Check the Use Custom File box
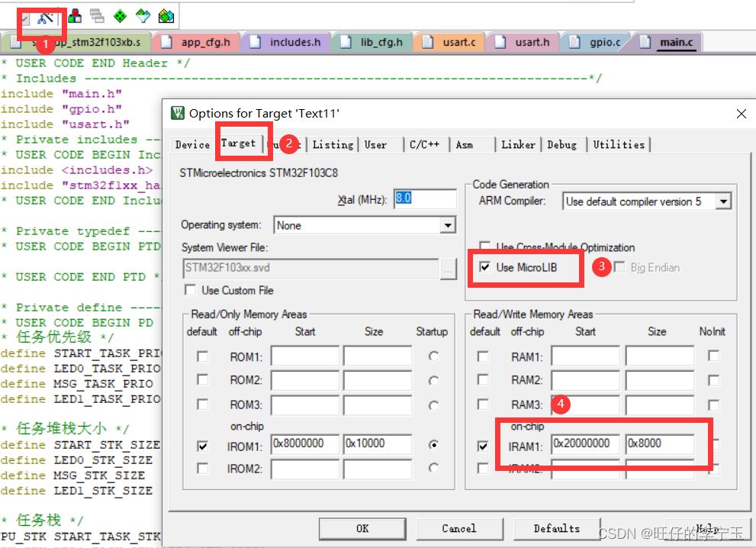The height and width of the screenshot is (548, 756). (x=191, y=290)
